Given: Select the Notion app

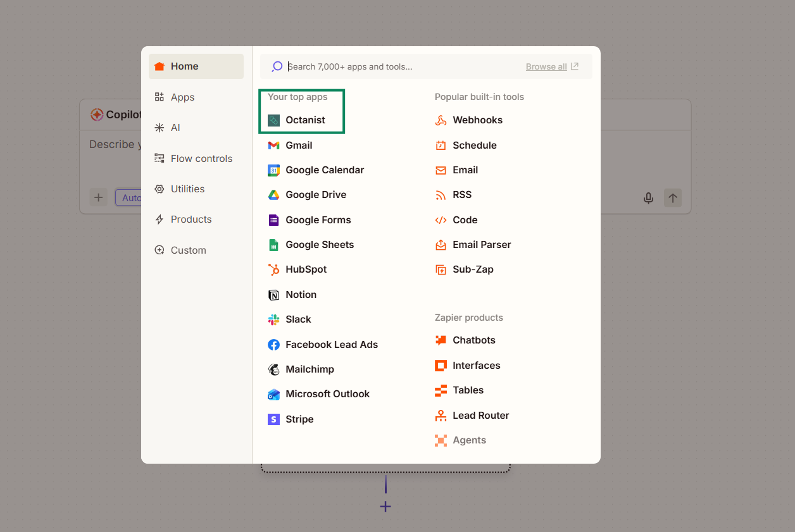Looking at the screenshot, I should pos(299,294).
